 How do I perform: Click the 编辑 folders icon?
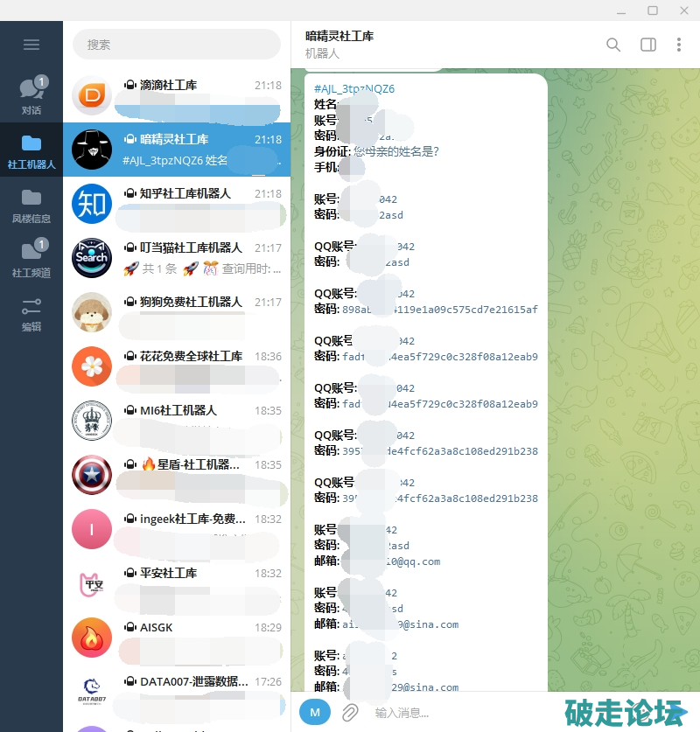31,313
